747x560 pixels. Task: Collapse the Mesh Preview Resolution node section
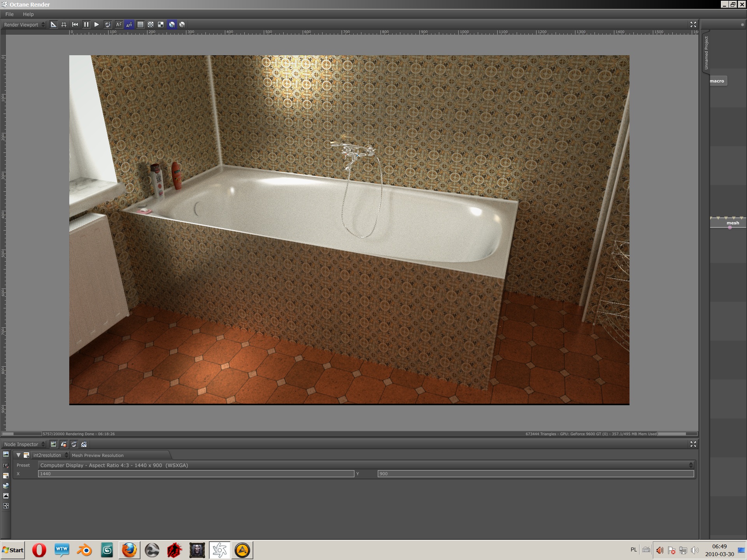click(x=18, y=455)
